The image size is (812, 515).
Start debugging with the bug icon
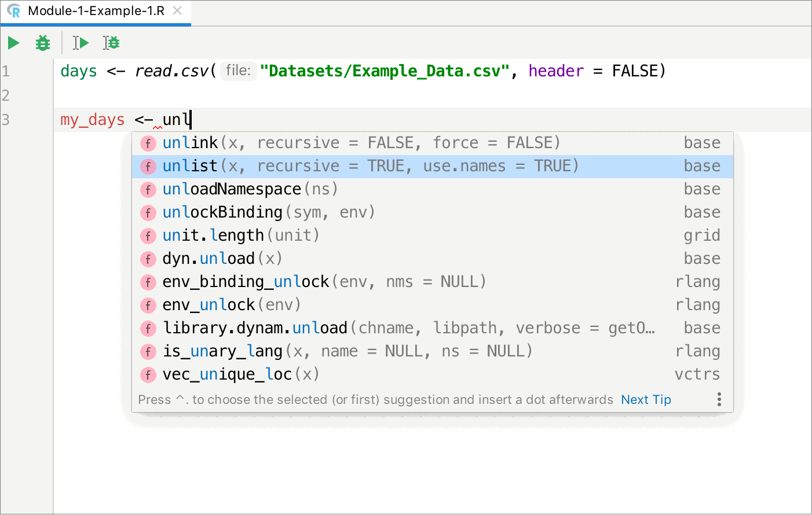coord(42,42)
